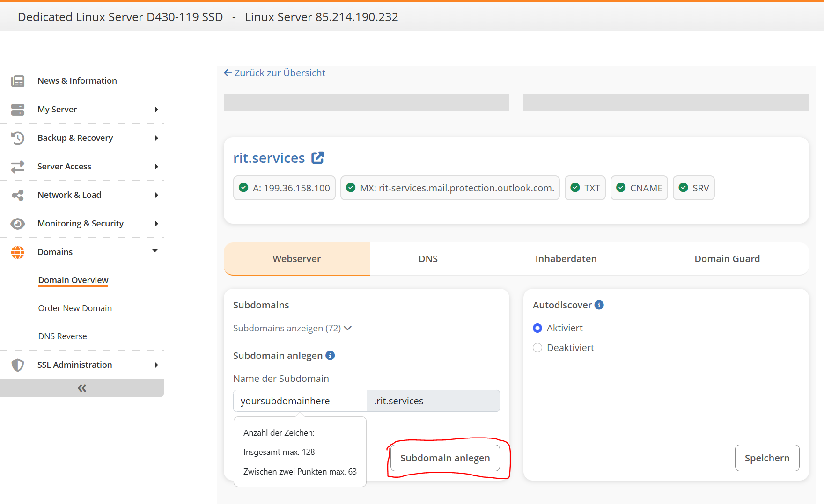Show Autodiscover info tooltip icon
This screenshot has height=504, width=824.
(x=599, y=305)
